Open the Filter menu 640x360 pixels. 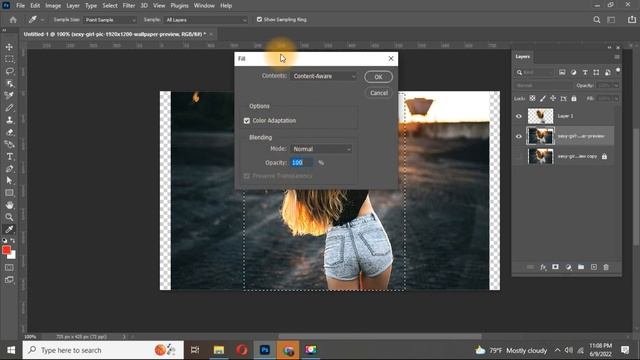[x=129, y=6]
